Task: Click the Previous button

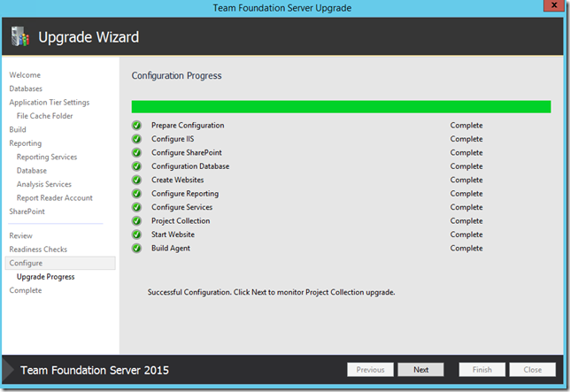Action: (x=370, y=370)
